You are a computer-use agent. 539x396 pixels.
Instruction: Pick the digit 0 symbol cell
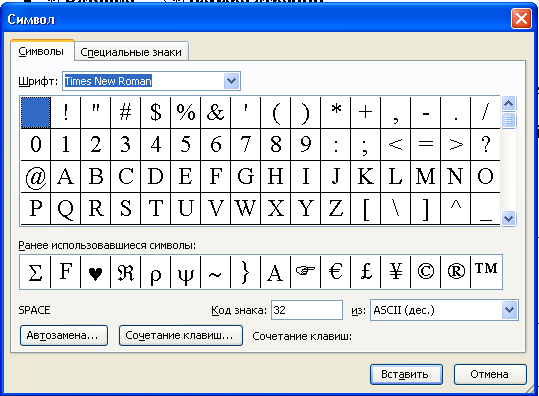(x=36, y=145)
